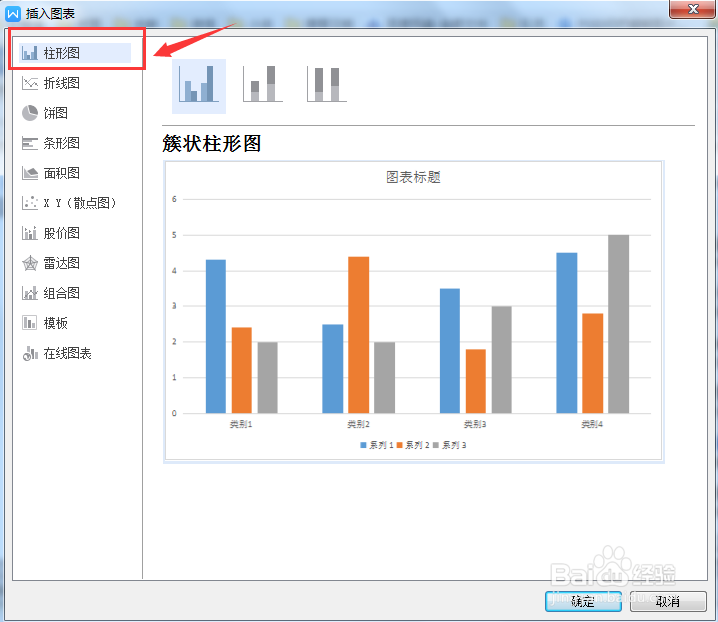This screenshot has width=718, height=622.
Task: Open the 面积图 category label
Action: [x=62, y=173]
